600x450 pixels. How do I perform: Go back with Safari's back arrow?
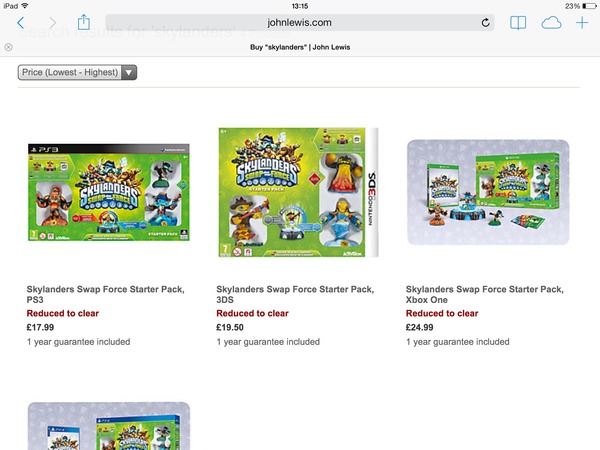click(21, 23)
